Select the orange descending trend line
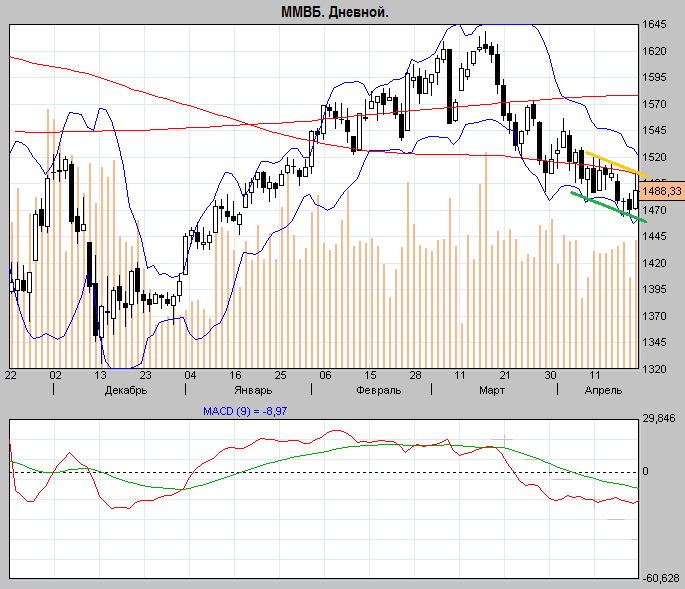 (616, 164)
